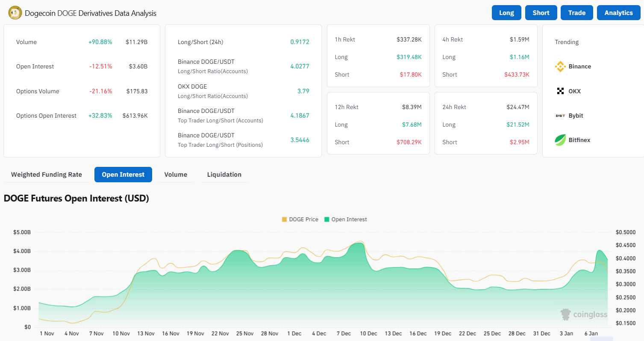Image resolution: width=644 pixels, height=341 pixels.
Task: Click the Binance logo icon in Trending
Action: 560,66
